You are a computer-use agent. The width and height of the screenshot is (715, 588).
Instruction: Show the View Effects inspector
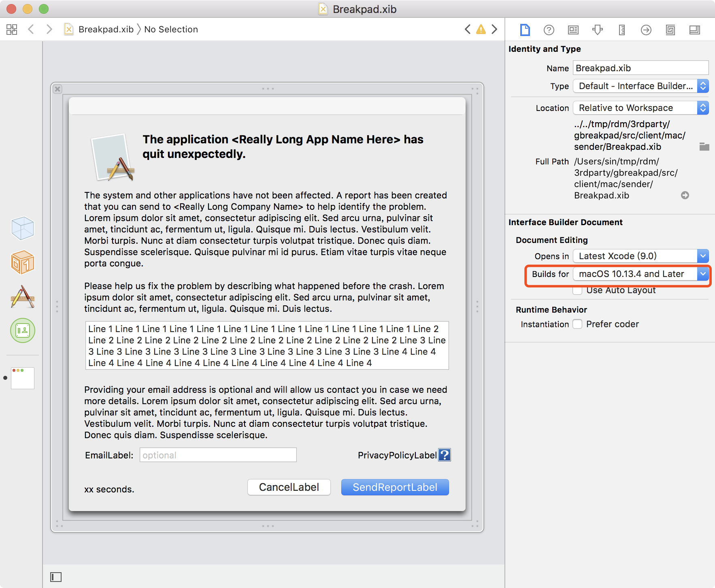pyautogui.click(x=695, y=30)
